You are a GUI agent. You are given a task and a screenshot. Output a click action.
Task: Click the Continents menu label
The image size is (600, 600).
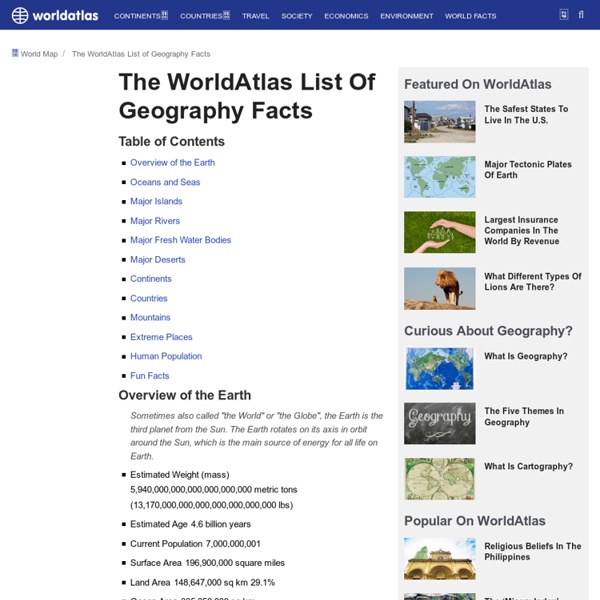tap(137, 16)
